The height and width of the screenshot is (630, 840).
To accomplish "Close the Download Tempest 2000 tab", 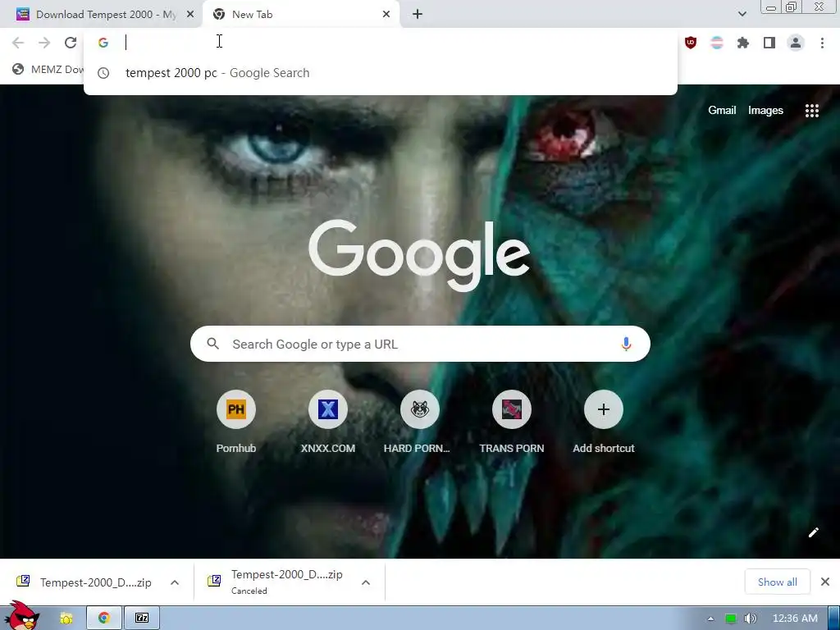I will 190,15.
